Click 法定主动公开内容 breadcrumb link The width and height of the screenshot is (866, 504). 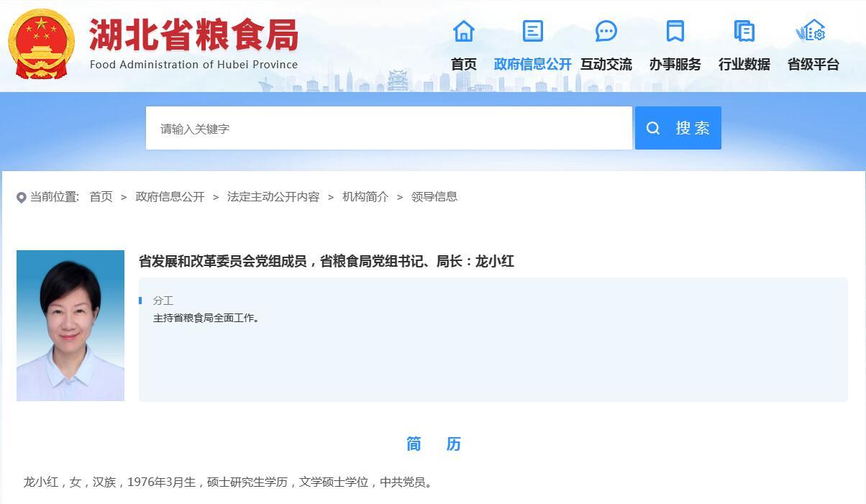click(x=272, y=196)
